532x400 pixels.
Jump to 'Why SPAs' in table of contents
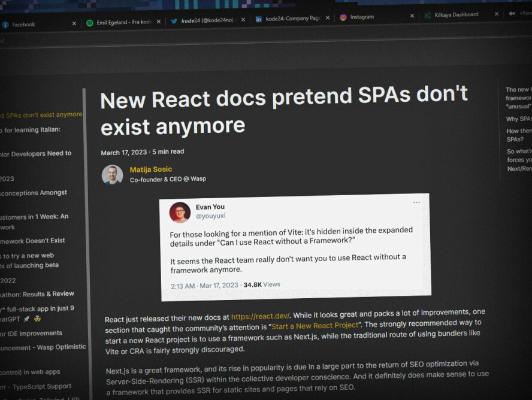[x=519, y=119]
